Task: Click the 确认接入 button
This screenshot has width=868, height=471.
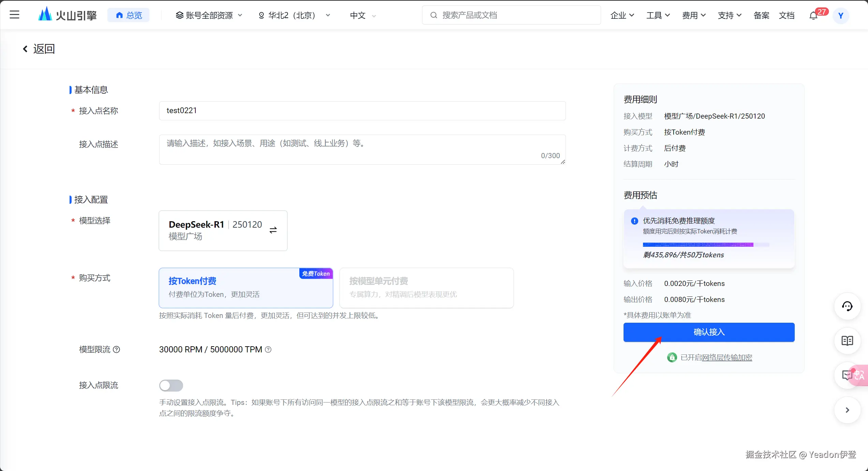Action: (709, 332)
